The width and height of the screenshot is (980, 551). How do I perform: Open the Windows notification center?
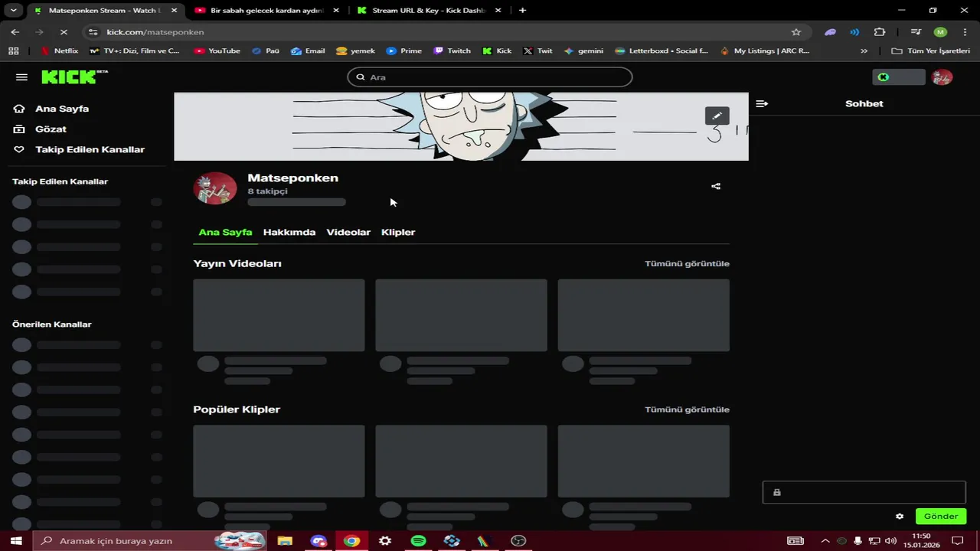[958, 541]
